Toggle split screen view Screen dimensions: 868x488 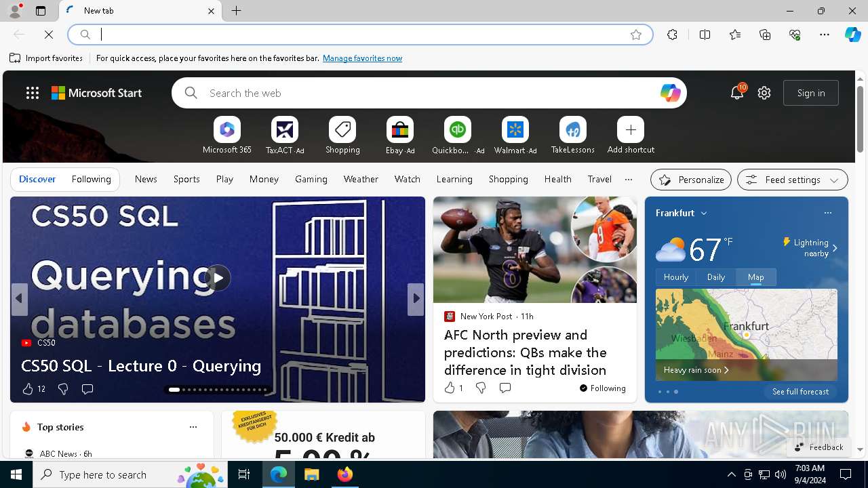click(705, 35)
